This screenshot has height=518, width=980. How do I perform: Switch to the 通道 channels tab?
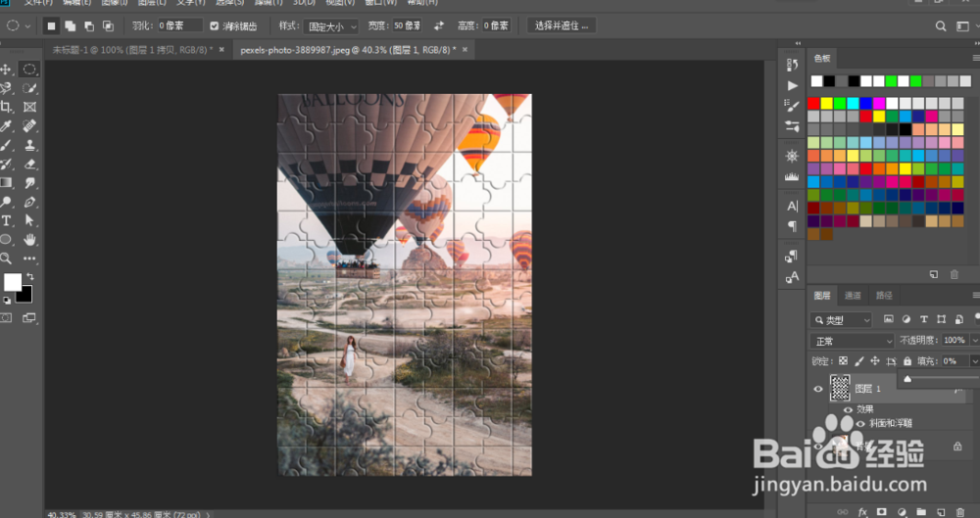point(853,296)
